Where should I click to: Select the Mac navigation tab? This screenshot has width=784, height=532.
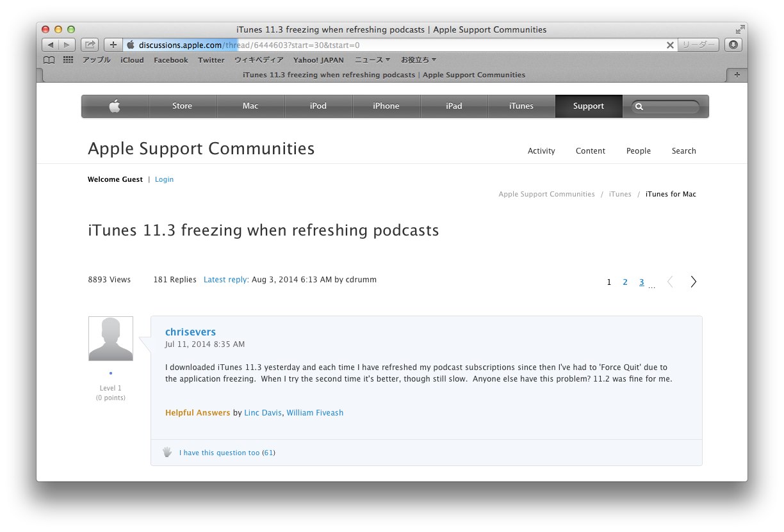coord(250,106)
